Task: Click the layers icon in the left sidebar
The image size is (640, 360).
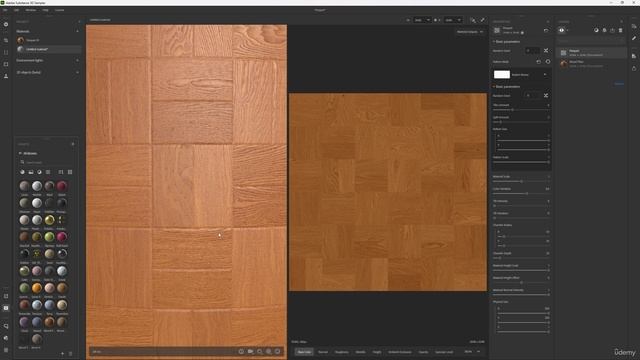Action: [6, 40]
